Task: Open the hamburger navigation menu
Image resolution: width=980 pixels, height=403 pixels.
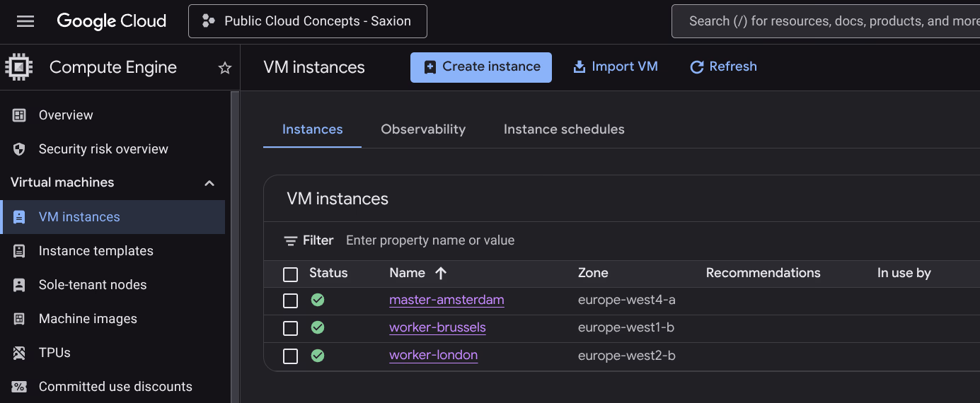Action: coord(25,21)
